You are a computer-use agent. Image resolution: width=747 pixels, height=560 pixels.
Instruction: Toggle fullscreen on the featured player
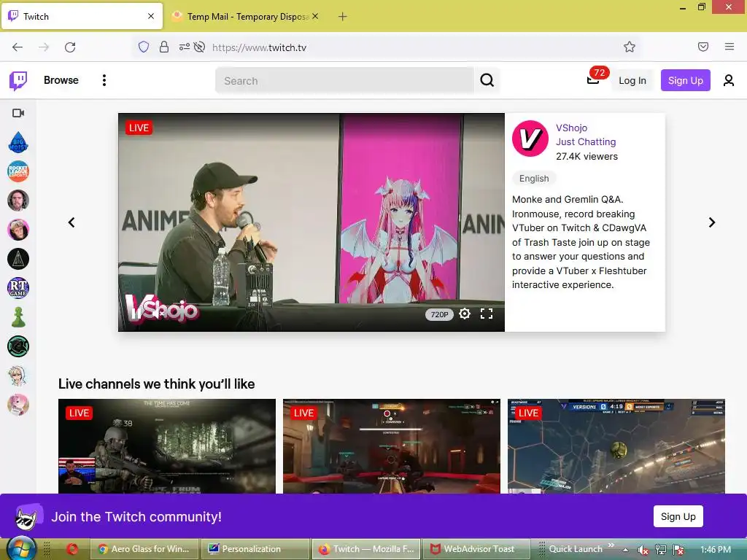pyautogui.click(x=487, y=314)
